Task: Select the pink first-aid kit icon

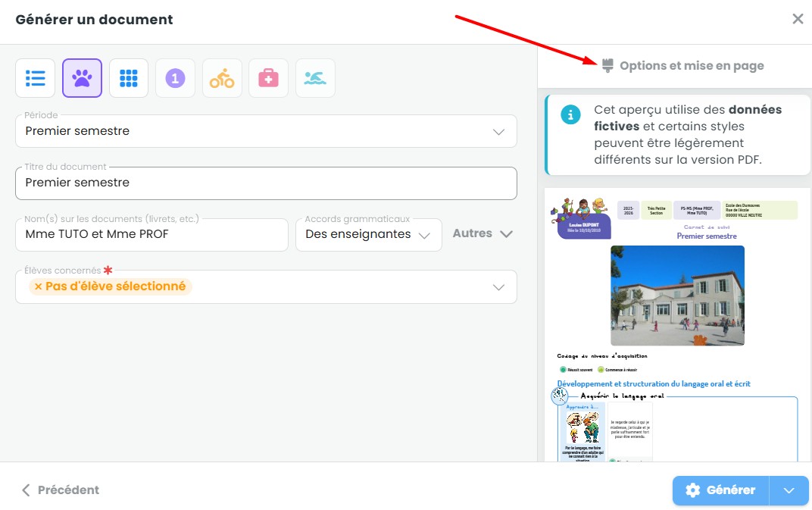Action: 268,78
